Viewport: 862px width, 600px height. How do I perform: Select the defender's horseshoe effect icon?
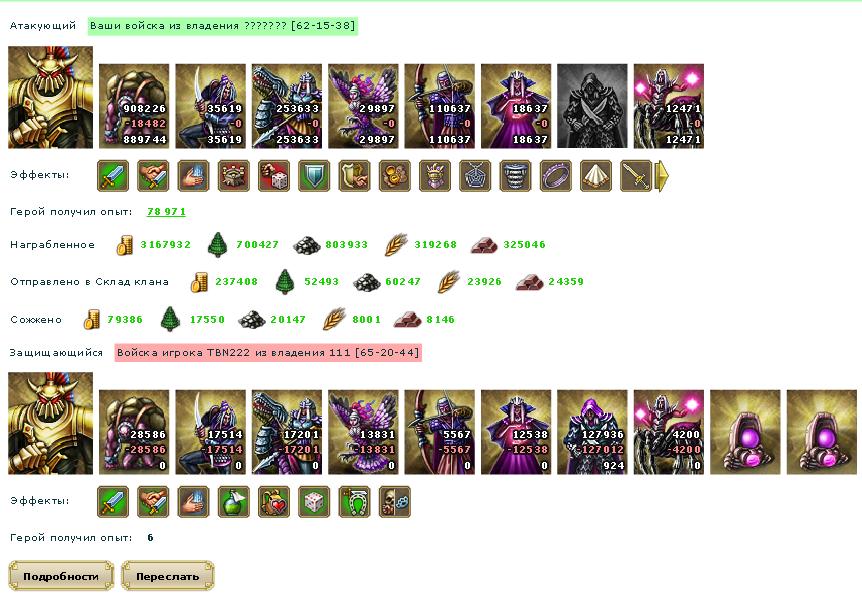[x=355, y=502]
